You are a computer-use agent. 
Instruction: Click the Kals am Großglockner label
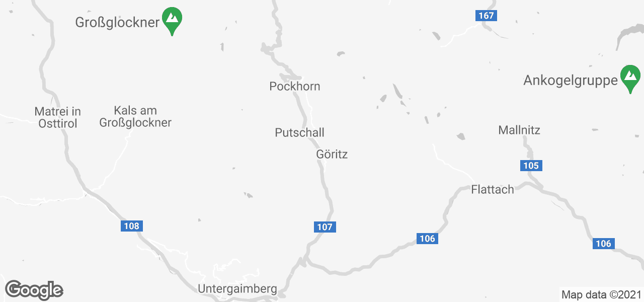click(135, 116)
